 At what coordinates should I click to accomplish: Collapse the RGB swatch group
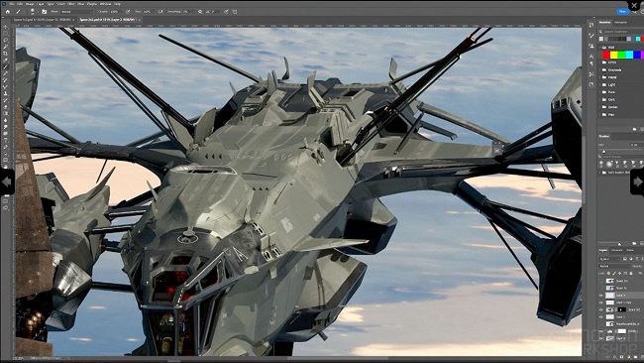599,48
